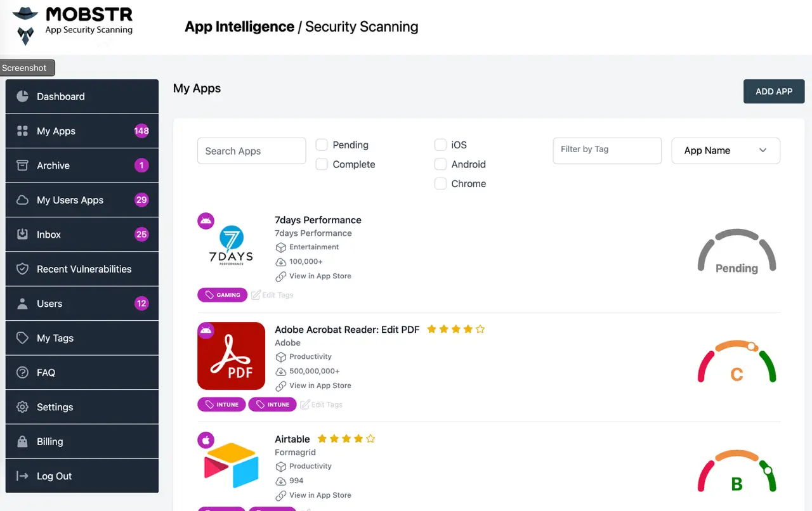Expand the Filter by Tag field
The width and height of the screenshot is (812, 511).
[x=606, y=150]
